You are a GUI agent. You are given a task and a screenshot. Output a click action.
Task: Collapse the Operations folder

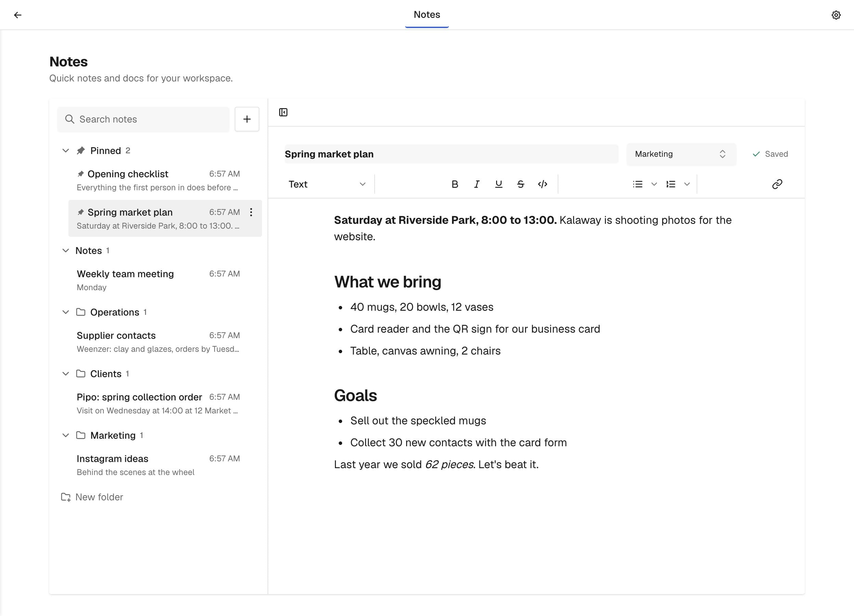tap(65, 312)
